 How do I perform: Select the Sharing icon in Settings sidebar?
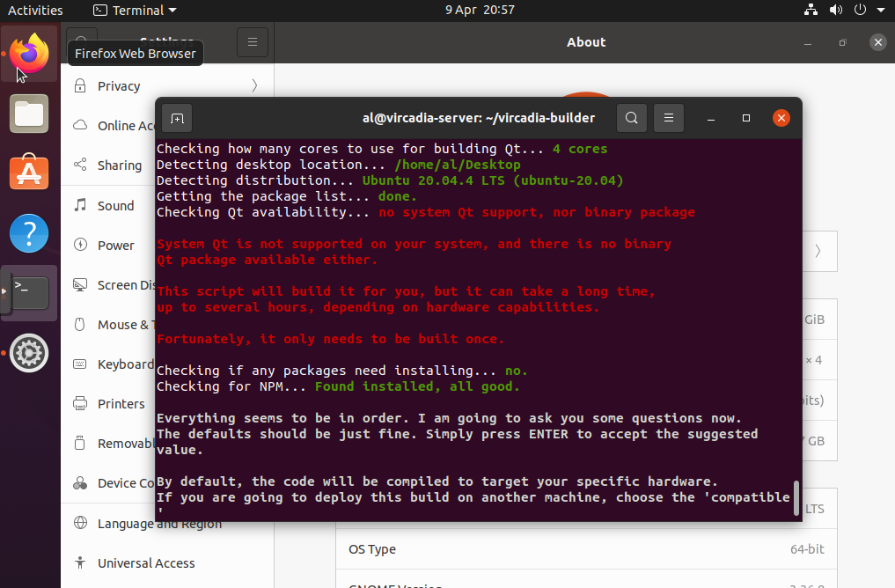point(80,165)
